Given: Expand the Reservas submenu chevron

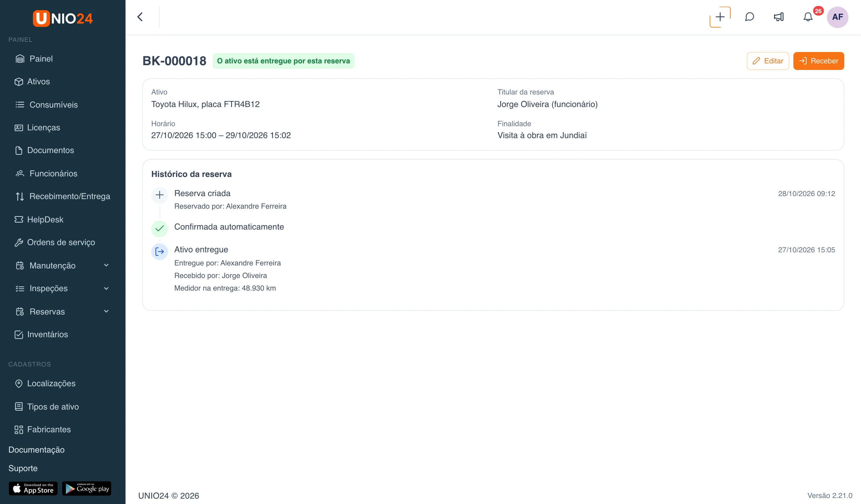Looking at the screenshot, I should (106, 311).
